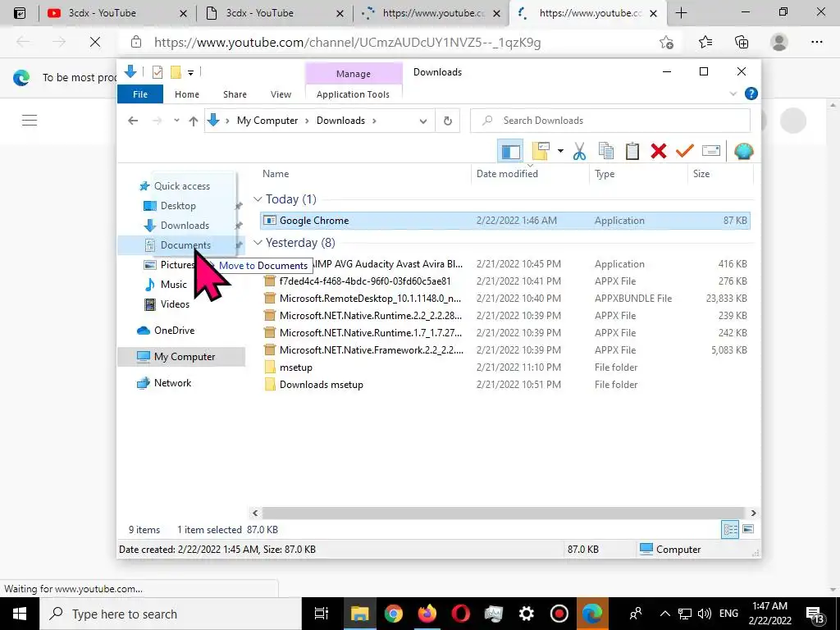Click the orange checkmark rename icon
This screenshot has width=840, height=630.
pyautogui.click(x=684, y=152)
